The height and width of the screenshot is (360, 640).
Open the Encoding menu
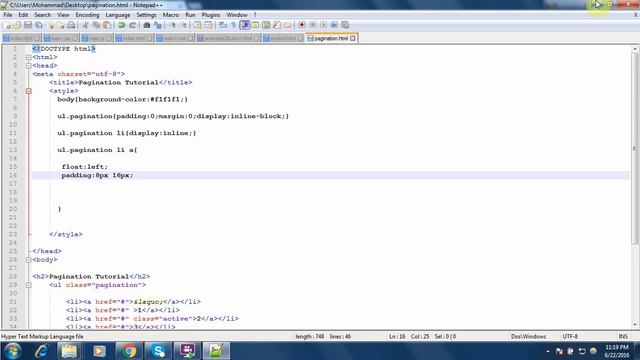(x=87, y=15)
